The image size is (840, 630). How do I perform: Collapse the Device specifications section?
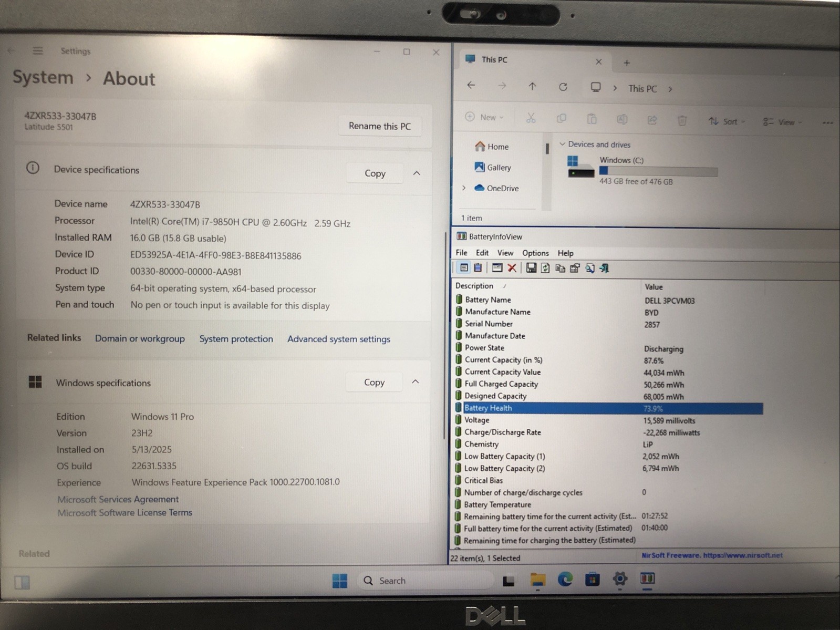(x=417, y=173)
